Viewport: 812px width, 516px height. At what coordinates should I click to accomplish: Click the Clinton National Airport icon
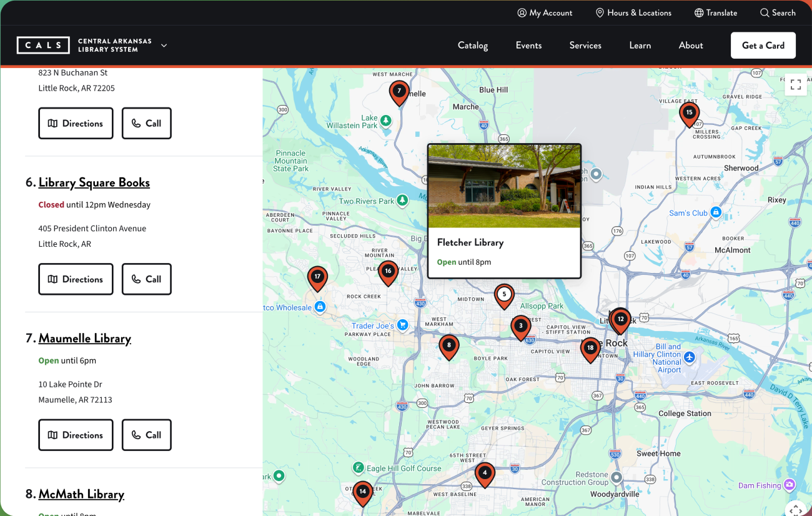coord(689,357)
